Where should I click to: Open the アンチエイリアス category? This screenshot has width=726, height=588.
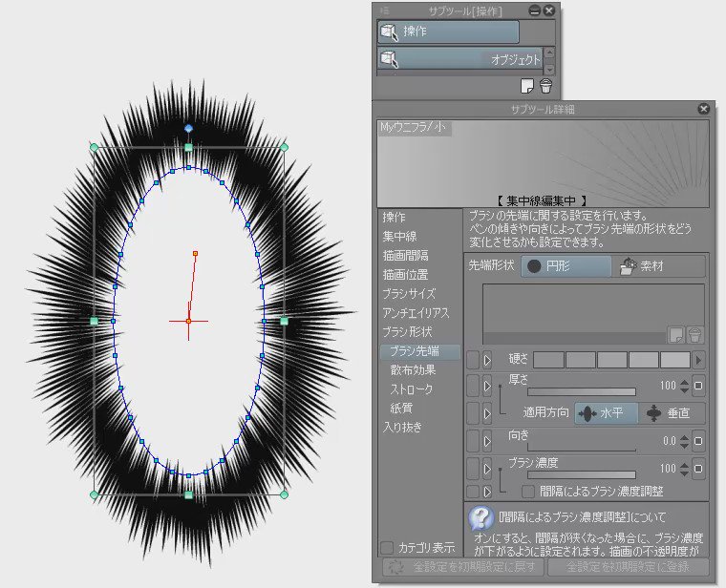416,313
